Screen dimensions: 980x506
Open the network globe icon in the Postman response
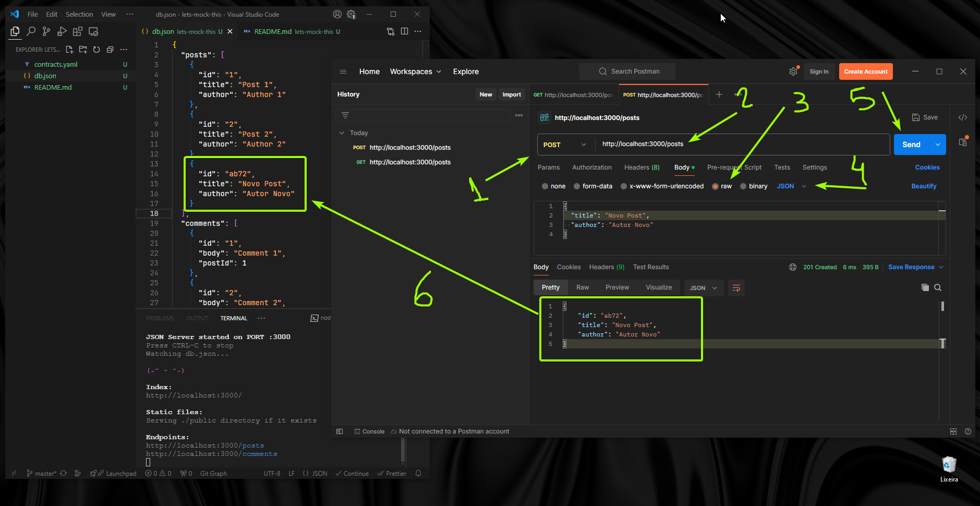point(793,267)
